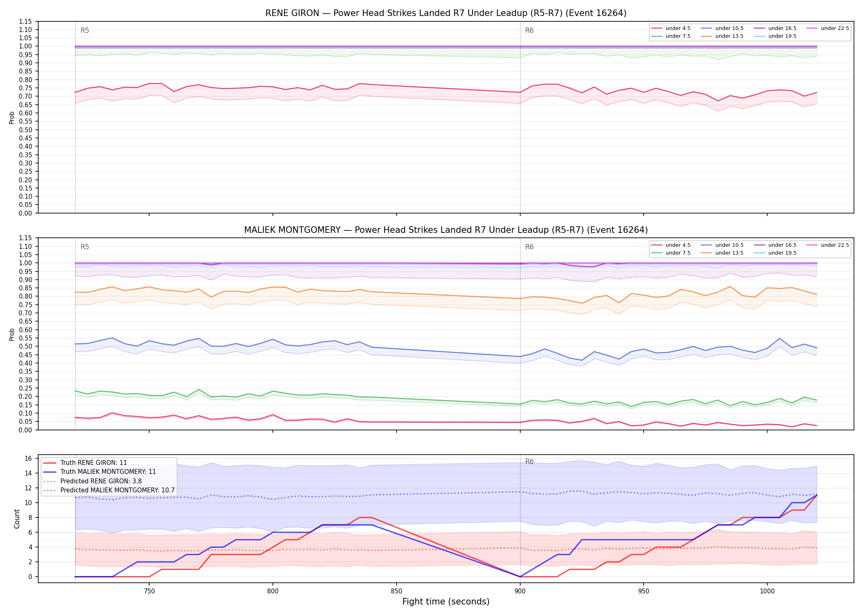Viewport: 863px width, 616px height.
Task: Click the 12 tick on the Count axis
Action: click(28, 488)
